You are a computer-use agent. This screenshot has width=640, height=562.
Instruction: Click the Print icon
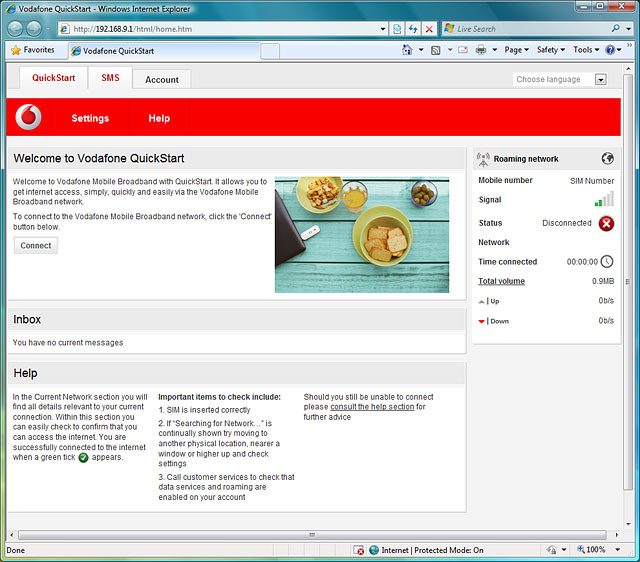[481, 50]
